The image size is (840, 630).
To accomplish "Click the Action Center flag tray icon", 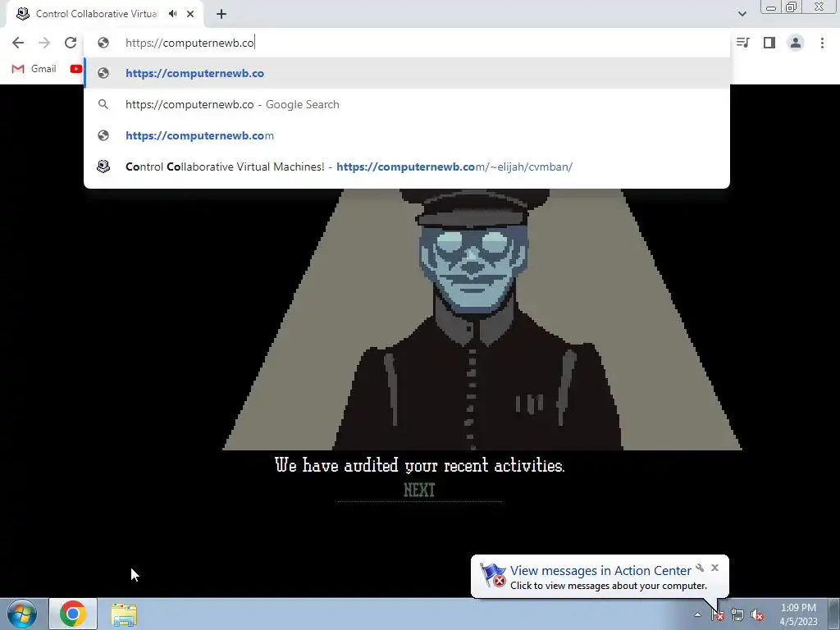I will click(x=718, y=614).
